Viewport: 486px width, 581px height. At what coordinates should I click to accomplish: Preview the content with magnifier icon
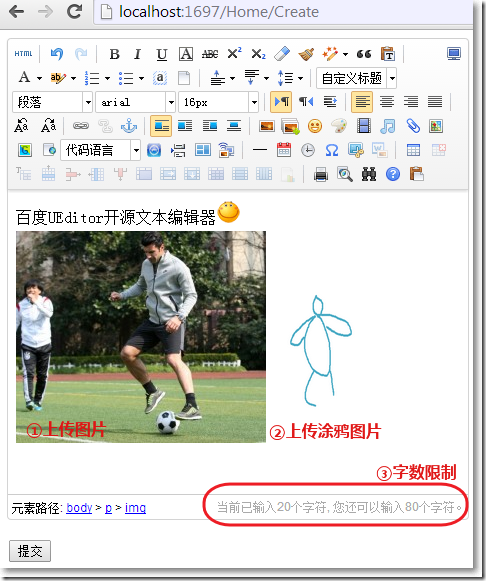(345, 174)
